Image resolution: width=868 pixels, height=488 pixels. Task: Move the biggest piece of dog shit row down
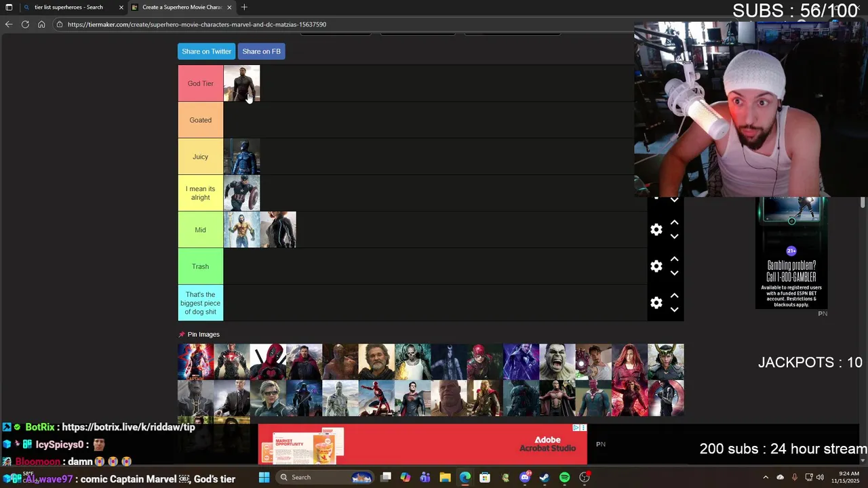coord(674,310)
